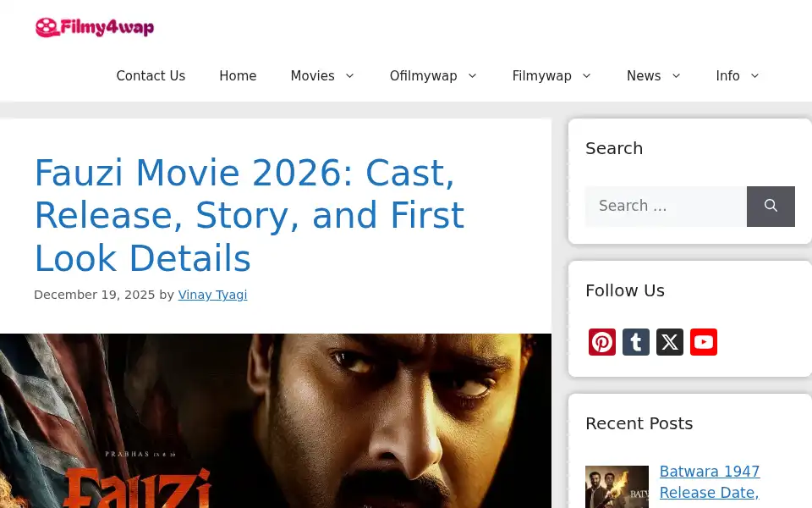812x508 pixels.
Task: Submit search with the magnifier button
Action: click(x=771, y=207)
